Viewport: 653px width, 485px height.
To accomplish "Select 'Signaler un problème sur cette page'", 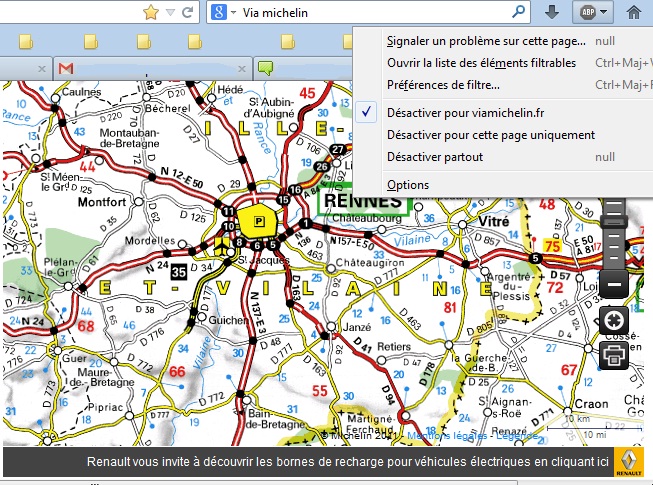I will (486, 41).
